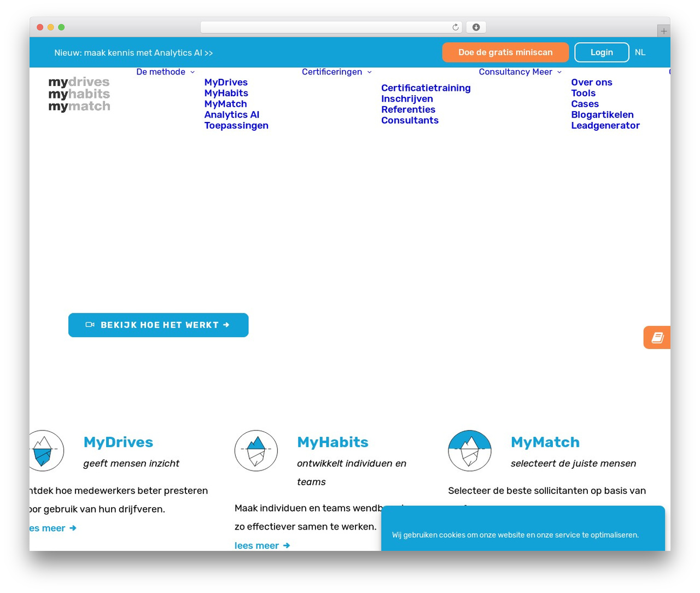Click the cookie notice text banner
Screen dimensions: 700x593
click(x=515, y=535)
